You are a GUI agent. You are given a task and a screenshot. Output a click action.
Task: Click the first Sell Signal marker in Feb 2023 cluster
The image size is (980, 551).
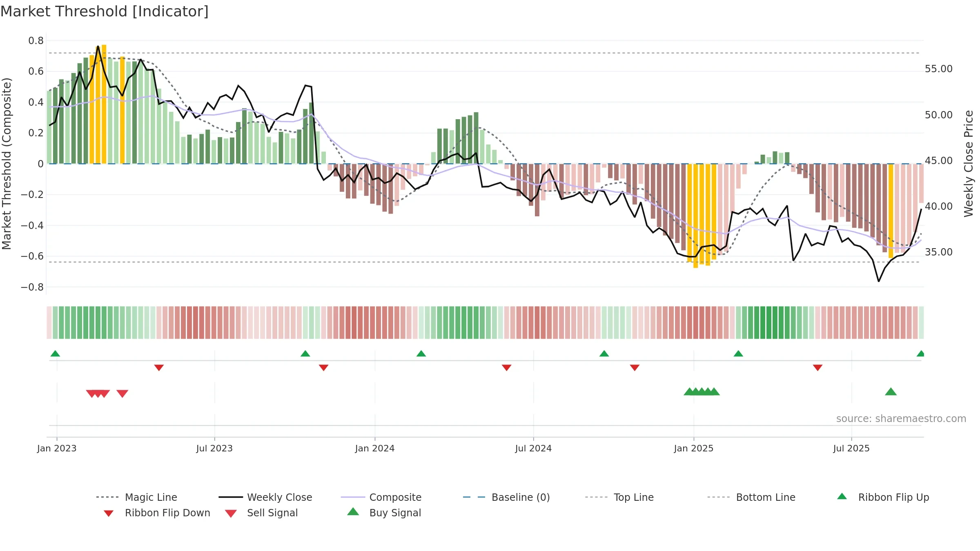click(x=92, y=394)
